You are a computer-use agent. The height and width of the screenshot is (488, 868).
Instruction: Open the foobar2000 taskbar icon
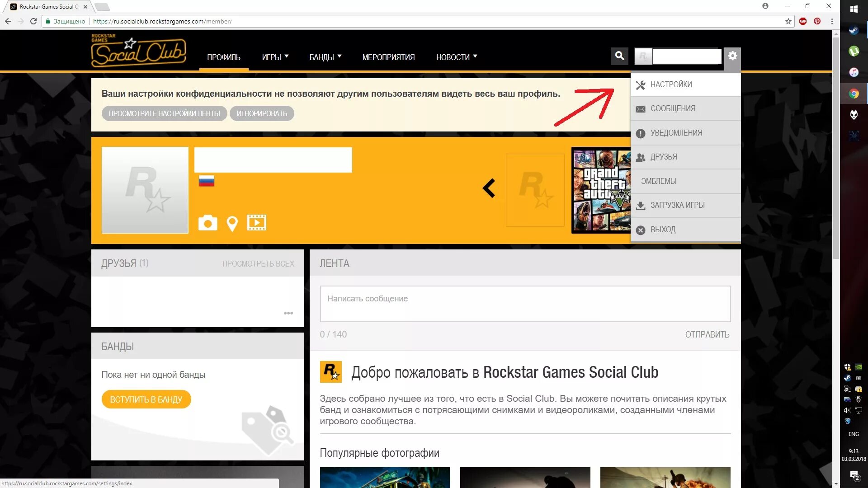[x=854, y=115]
